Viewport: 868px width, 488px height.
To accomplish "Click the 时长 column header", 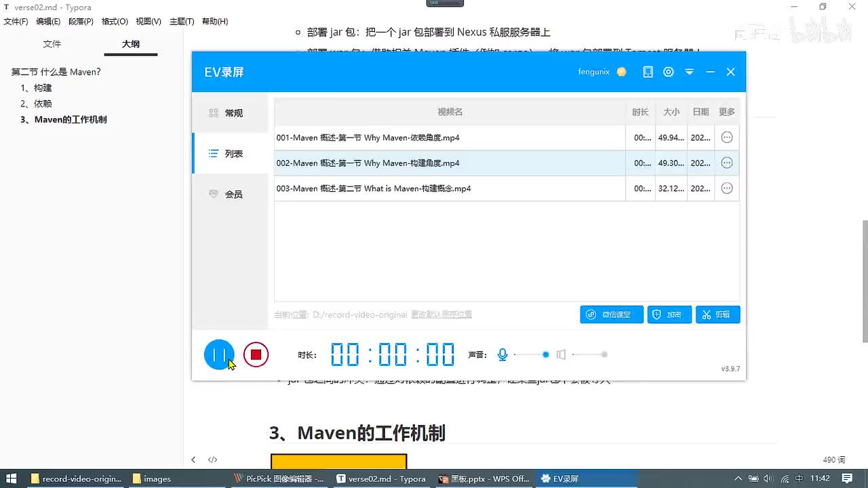I will [640, 112].
